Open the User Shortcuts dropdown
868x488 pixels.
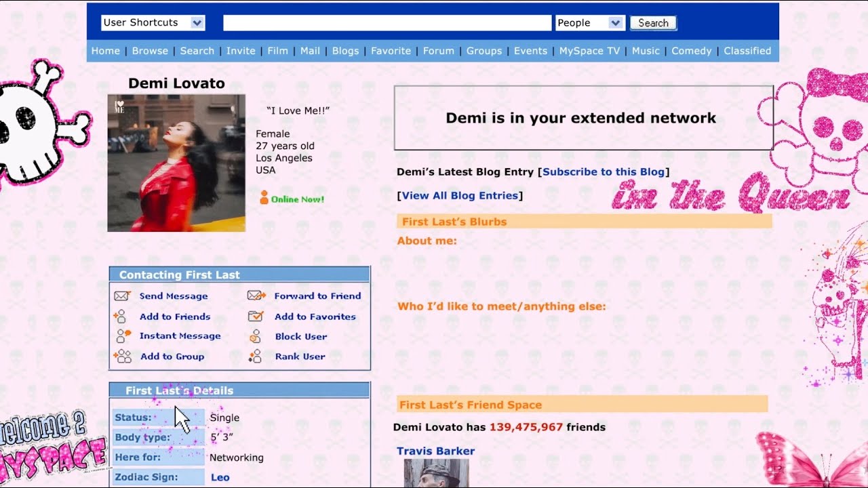coord(153,23)
